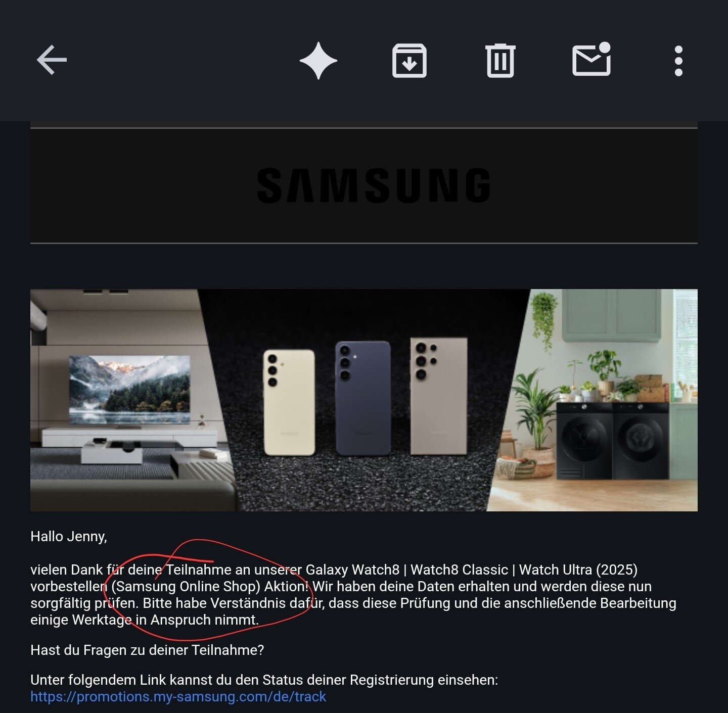
Task: Delete the email using the trash icon
Action: (500, 61)
